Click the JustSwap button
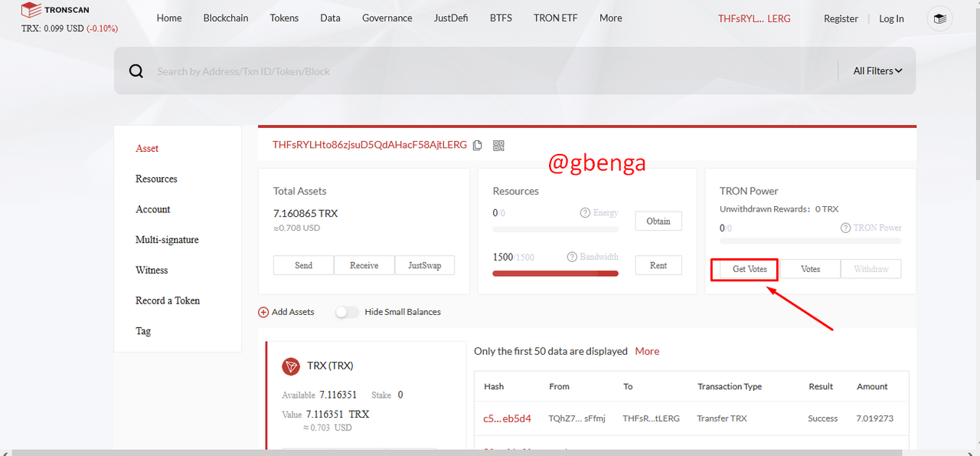Screen dimensions: 980x456 (x=425, y=265)
